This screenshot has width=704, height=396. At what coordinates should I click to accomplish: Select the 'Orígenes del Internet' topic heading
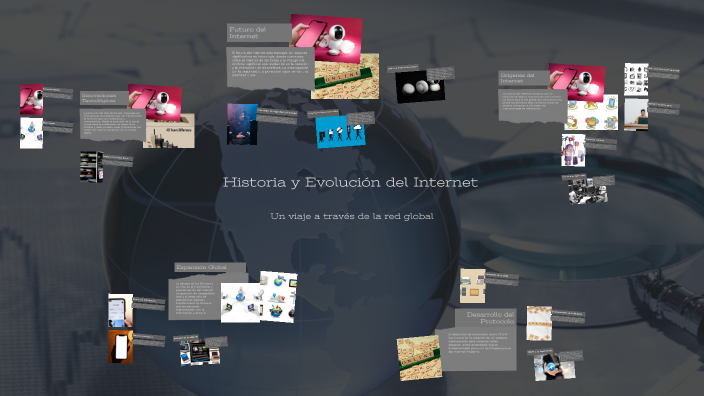click(517, 78)
